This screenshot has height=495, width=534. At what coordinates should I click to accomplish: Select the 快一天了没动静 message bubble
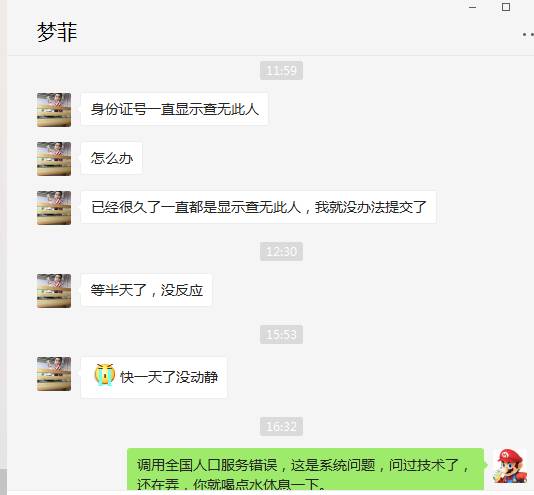coord(154,377)
